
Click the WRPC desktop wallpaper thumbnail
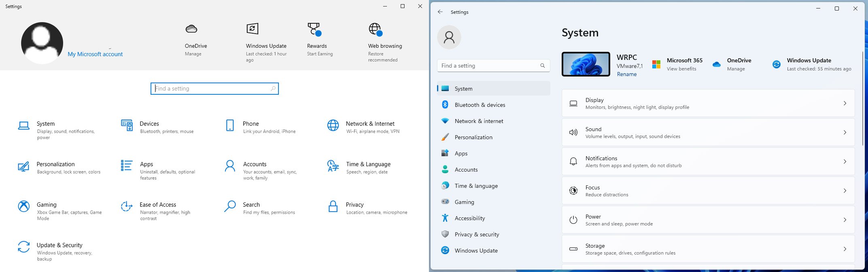[x=586, y=64]
